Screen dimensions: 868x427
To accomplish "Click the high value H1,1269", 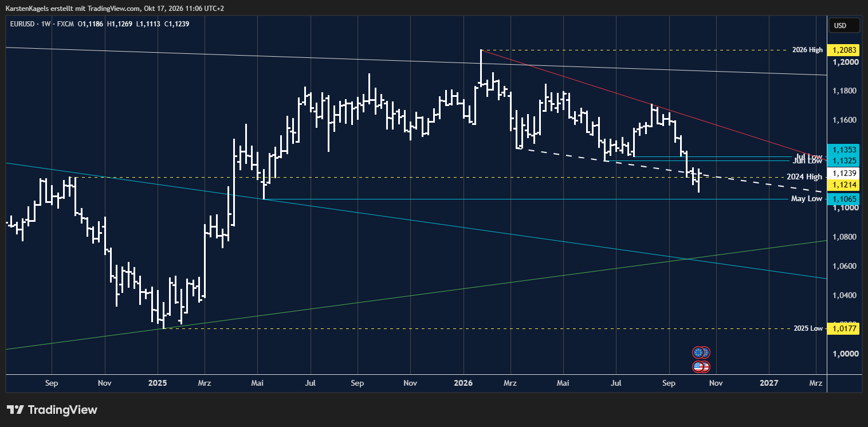I will tap(120, 24).
